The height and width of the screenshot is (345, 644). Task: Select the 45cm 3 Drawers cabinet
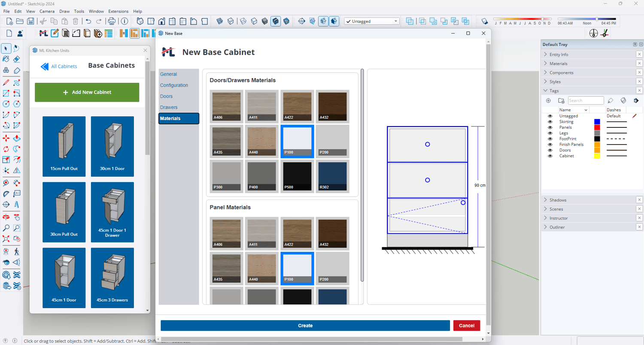(x=112, y=278)
